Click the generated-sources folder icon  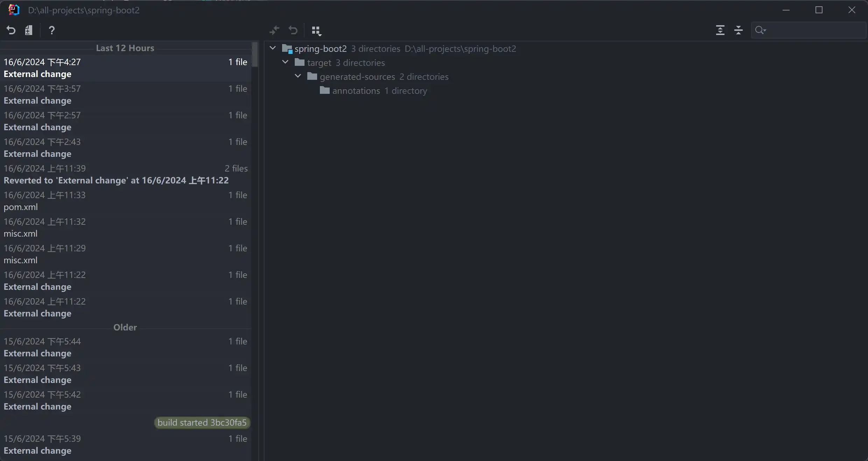tap(312, 76)
